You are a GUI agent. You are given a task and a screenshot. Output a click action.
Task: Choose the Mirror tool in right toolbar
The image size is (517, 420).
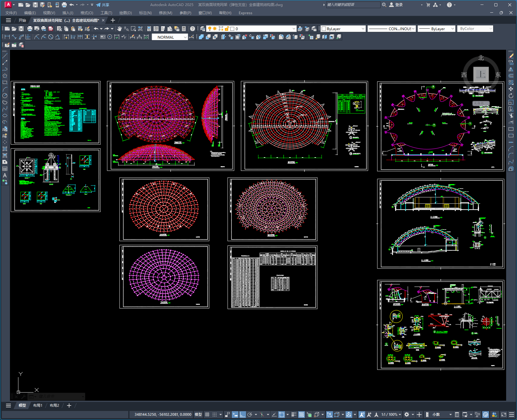coord(511,69)
